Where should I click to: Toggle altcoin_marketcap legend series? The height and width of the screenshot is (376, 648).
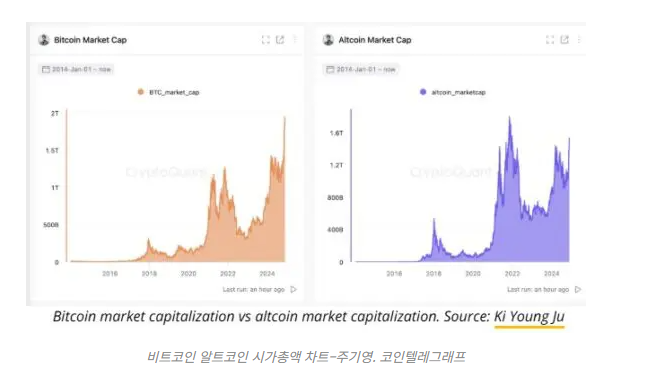(453, 92)
